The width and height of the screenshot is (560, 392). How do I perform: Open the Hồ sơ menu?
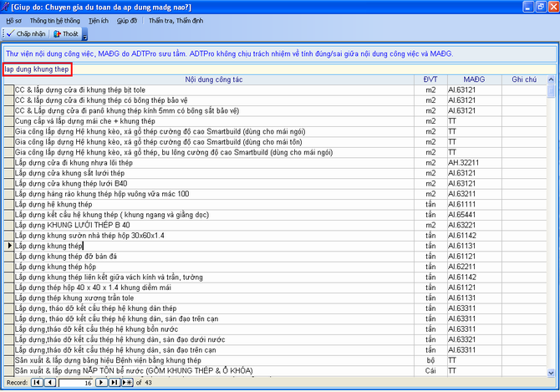(x=13, y=19)
